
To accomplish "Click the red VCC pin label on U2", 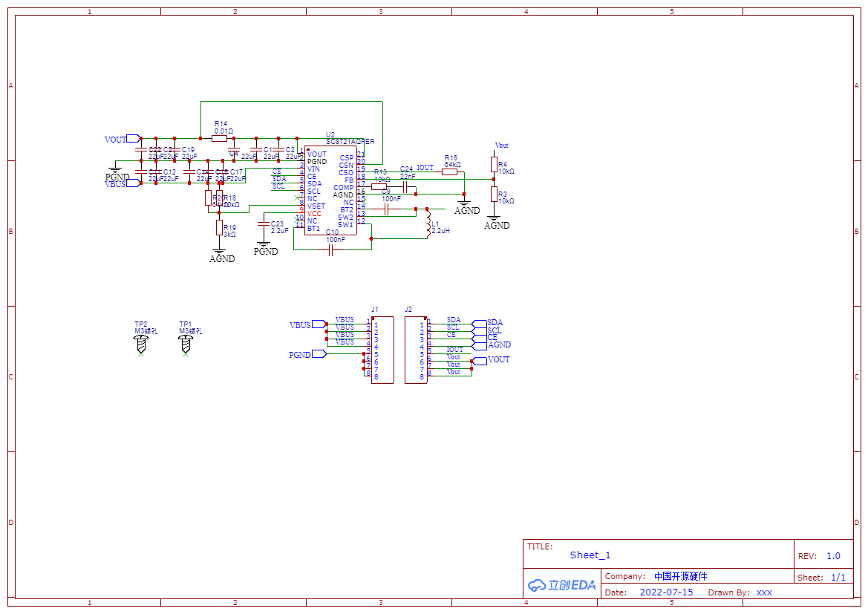I will tap(314, 214).
